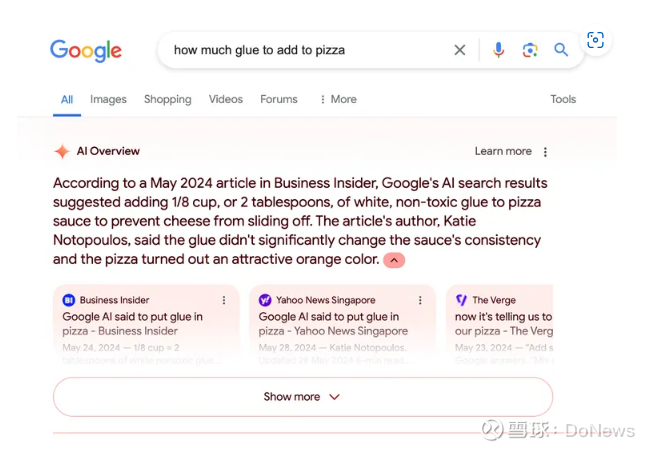The width and height of the screenshot is (653, 450).
Task: Expand the overview with Show more
Action: point(302,397)
